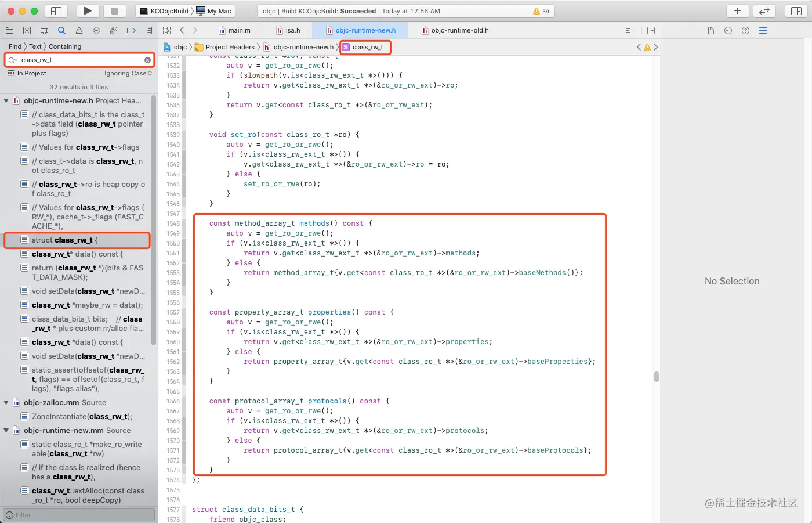
Task: Collapse objc-runtime-new.h results group
Action: (x=6, y=100)
